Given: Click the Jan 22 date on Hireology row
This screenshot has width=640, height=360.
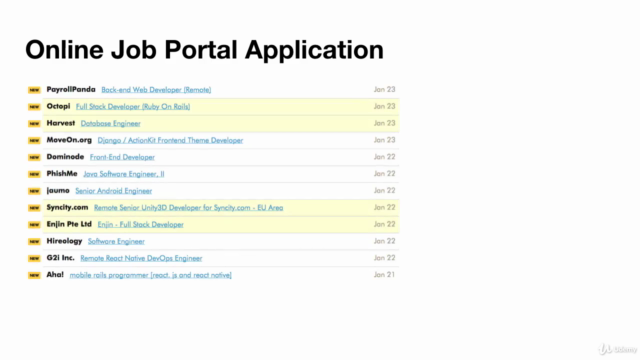Looking at the screenshot, I should click(x=384, y=241).
